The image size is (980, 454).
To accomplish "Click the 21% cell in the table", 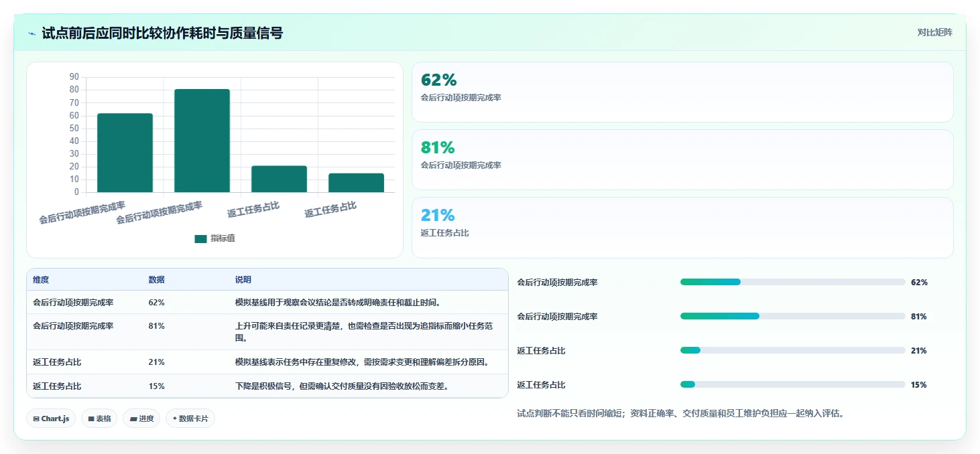I will [157, 362].
